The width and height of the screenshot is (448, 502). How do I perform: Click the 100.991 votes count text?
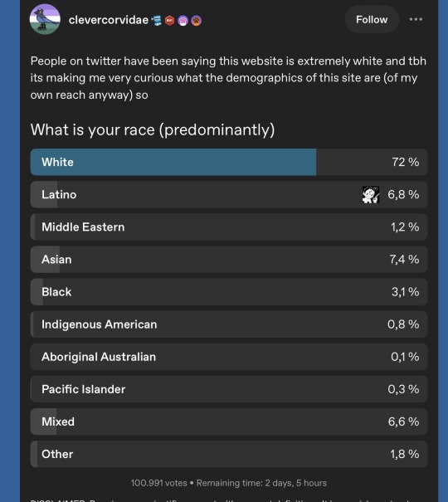tap(158, 483)
